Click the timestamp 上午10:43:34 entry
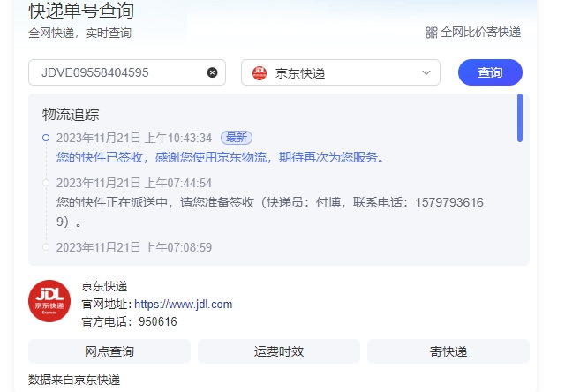 pyautogui.click(x=134, y=138)
